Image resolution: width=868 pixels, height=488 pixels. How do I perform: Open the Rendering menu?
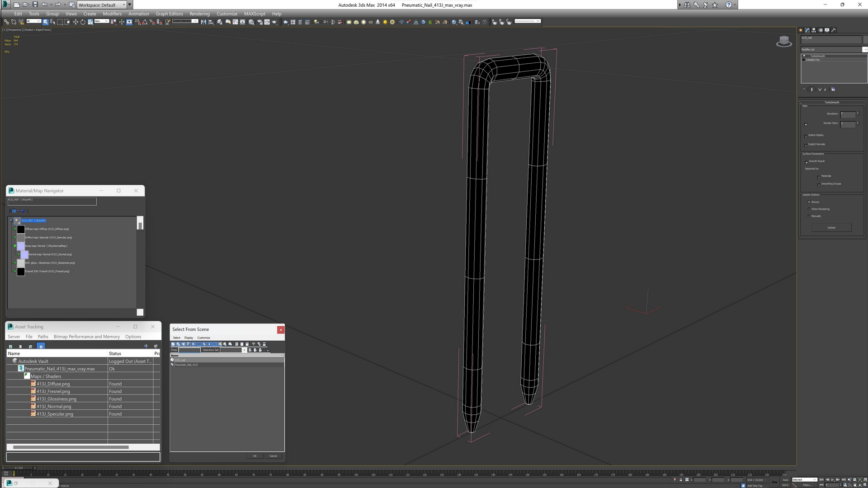coord(199,14)
